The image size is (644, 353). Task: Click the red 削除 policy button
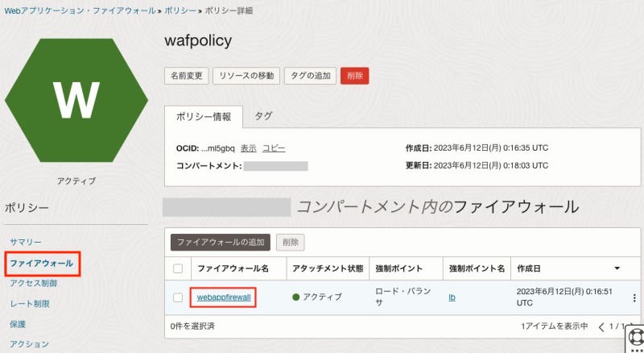point(354,76)
